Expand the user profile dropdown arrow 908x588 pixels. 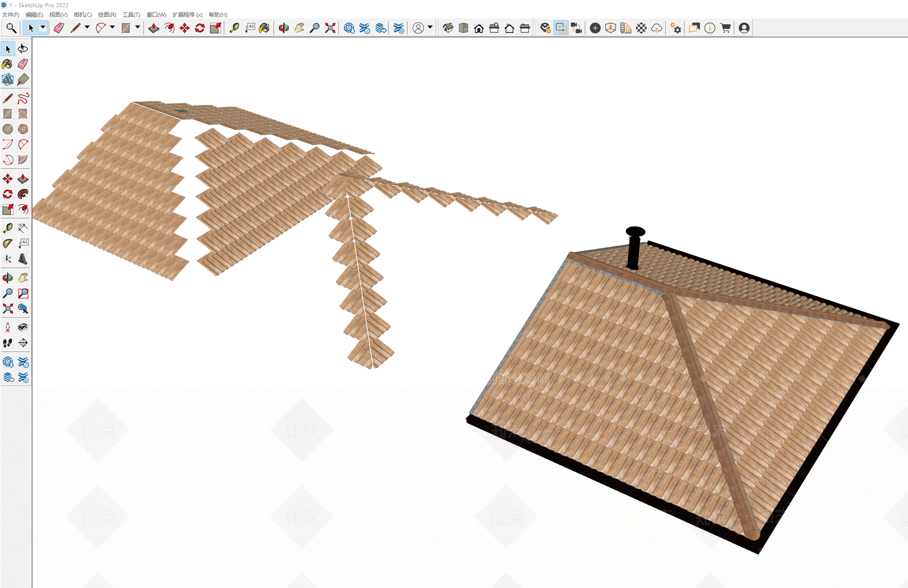430,27
